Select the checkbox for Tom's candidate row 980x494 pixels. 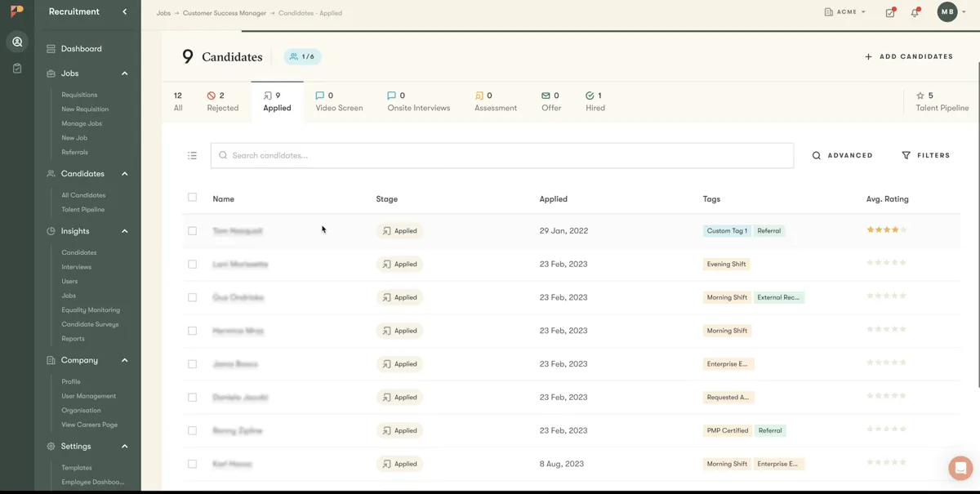pyautogui.click(x=192, y=230)
